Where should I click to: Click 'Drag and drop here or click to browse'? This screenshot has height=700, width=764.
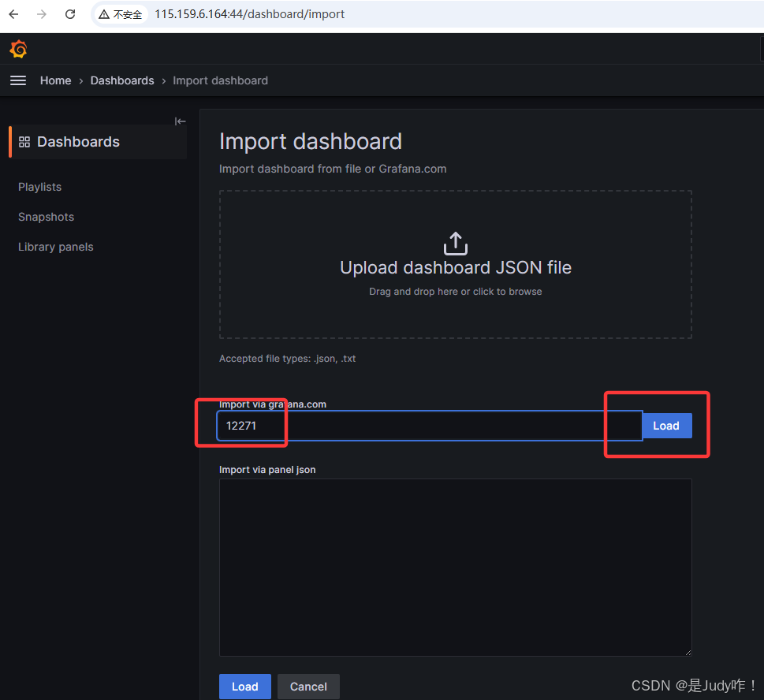coord(456,292)
